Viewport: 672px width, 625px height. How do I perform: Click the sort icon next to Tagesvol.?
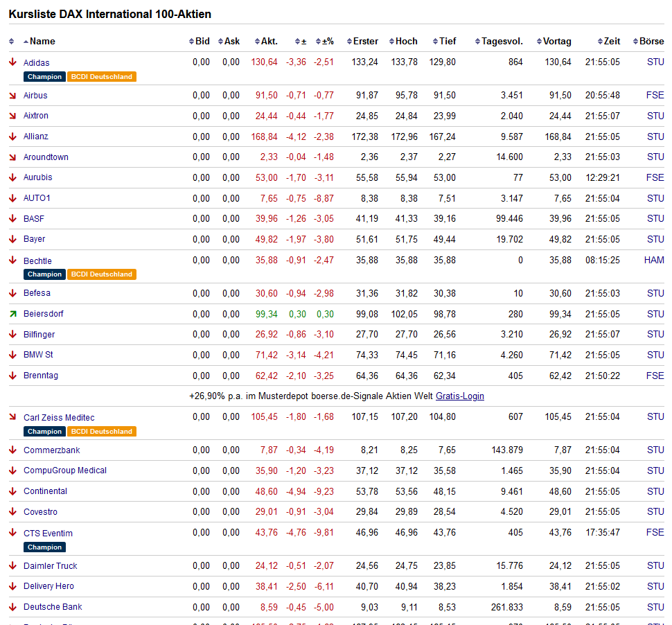pyautogui.click(x=477, y=42)
